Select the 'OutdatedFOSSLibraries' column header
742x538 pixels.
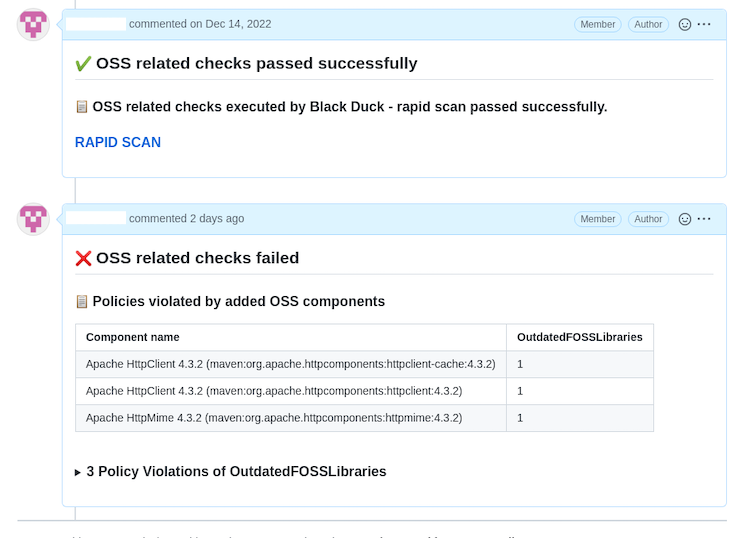click(x=580, y=337)
